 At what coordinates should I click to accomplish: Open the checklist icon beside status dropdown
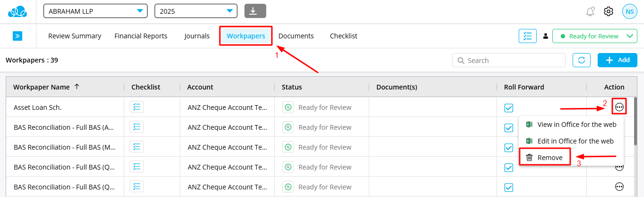(x=527, y=36)
